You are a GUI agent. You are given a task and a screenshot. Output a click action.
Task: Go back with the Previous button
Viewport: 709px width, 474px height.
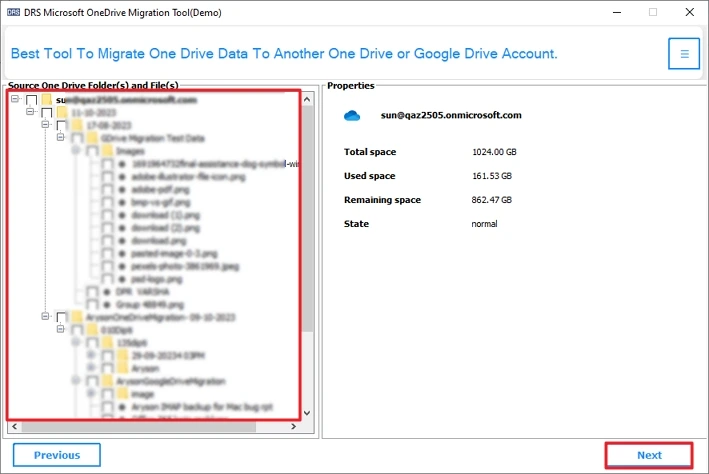click(57, 455)
